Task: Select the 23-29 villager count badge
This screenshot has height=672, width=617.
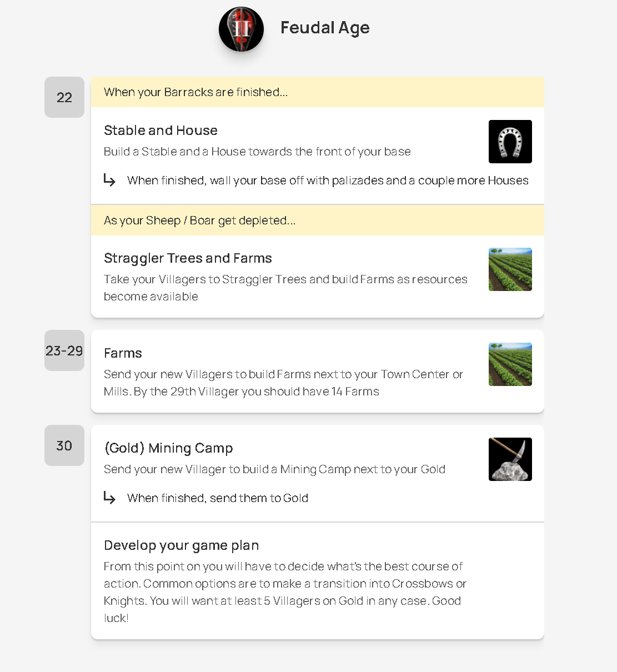Action: [x=64, y=350]
